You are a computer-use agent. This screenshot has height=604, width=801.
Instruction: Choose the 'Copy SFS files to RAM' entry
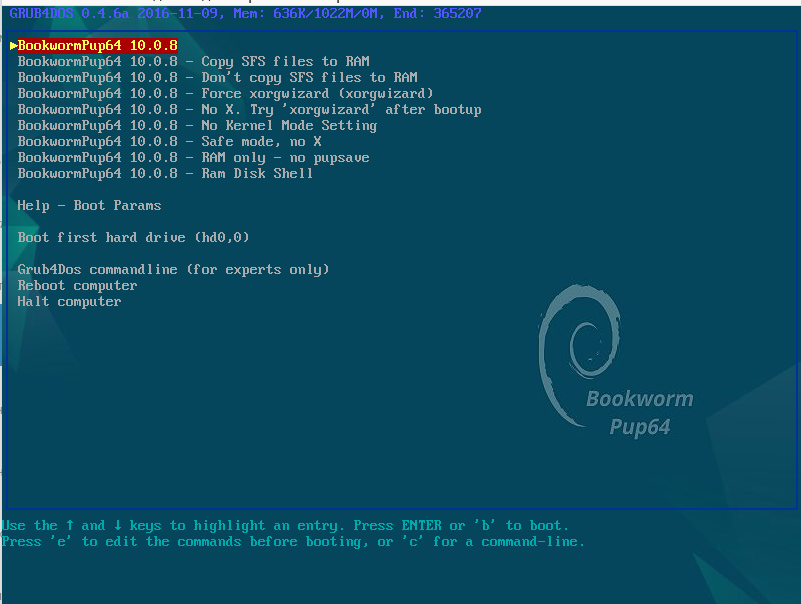point(194,61)
